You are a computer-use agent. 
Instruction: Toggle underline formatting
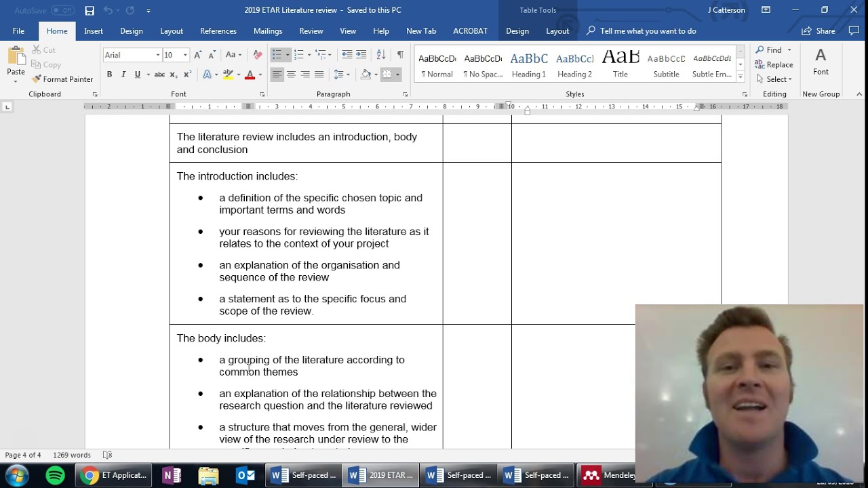pos(137,75)
